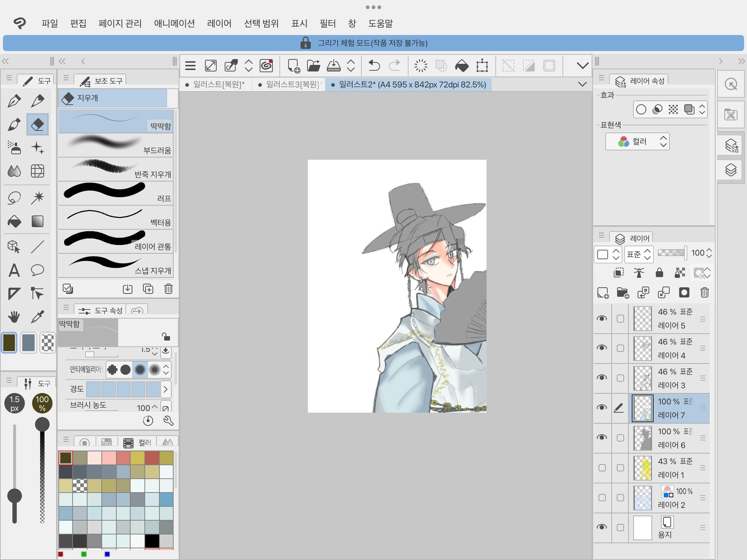The height and width of the screenshot is (560, 747).
Task: Click the Undo arrow in command bar
Action: (x=374, y=66)
